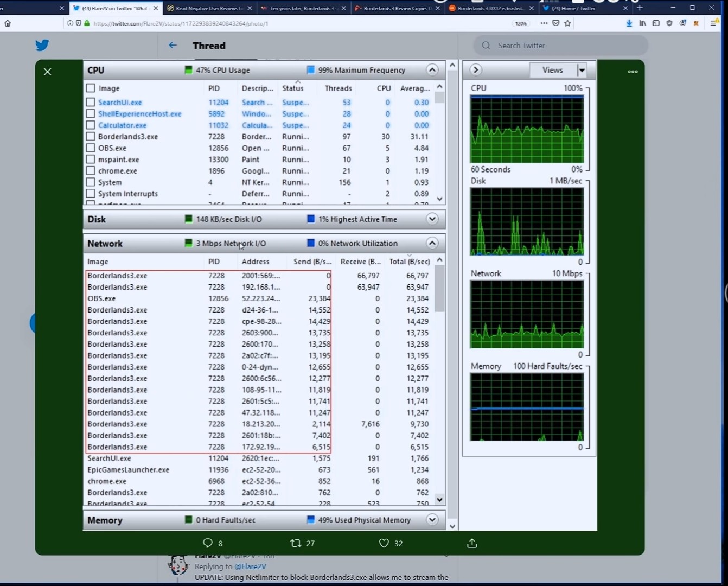
Task: Go back using the Thread arrow
Action: coord(173,46)
